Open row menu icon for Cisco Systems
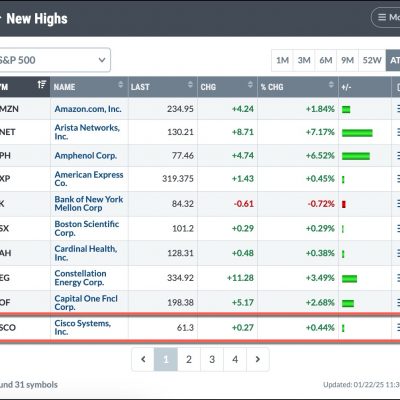 coord(398,327)
